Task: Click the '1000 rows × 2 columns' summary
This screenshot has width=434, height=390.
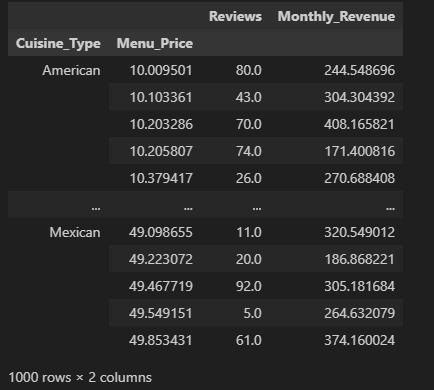Action: click(80, 378)
